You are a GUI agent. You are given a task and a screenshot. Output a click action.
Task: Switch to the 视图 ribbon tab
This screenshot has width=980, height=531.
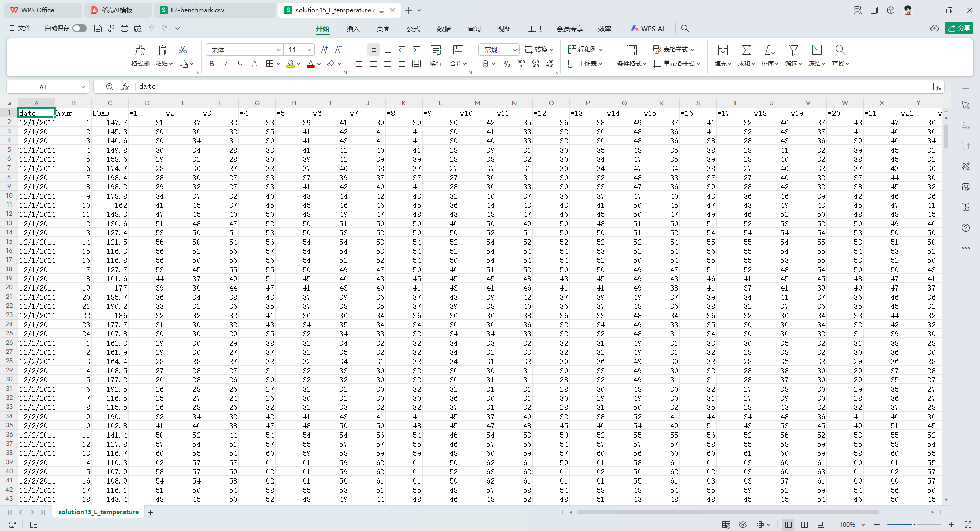[x=504, y=29]
